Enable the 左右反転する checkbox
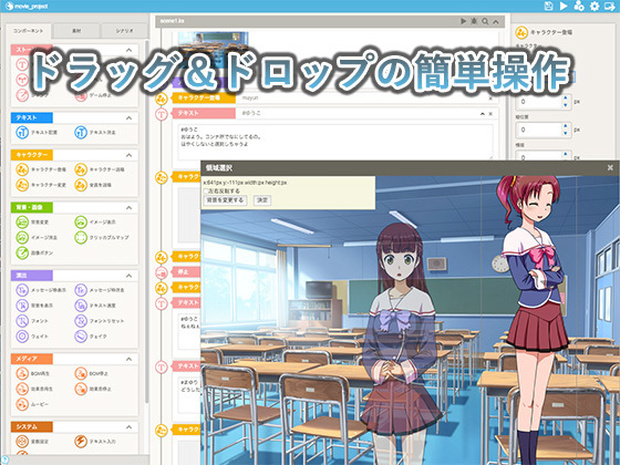The image size is (620, 465). point(206,191)
